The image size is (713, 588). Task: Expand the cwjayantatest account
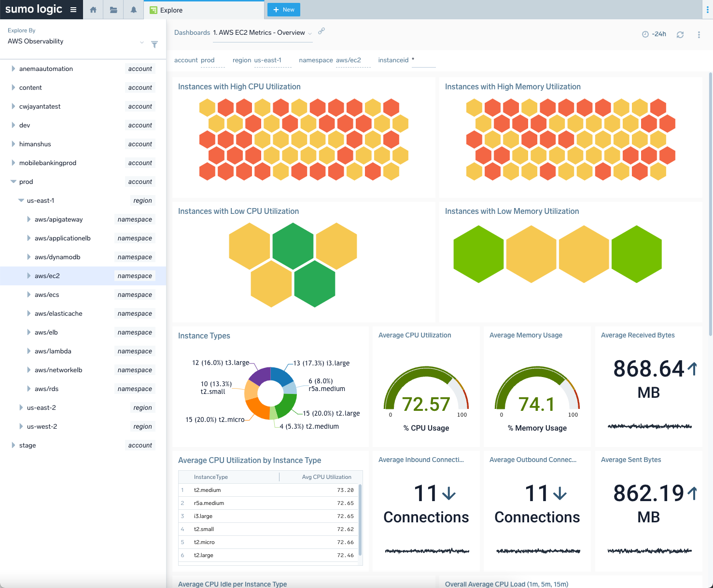[13, 106]
